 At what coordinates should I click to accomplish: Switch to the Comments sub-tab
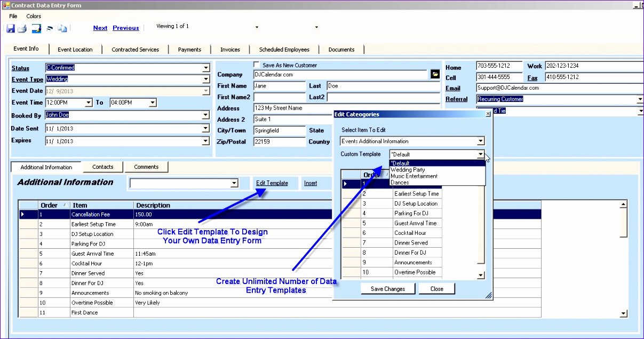click(146, 167)
